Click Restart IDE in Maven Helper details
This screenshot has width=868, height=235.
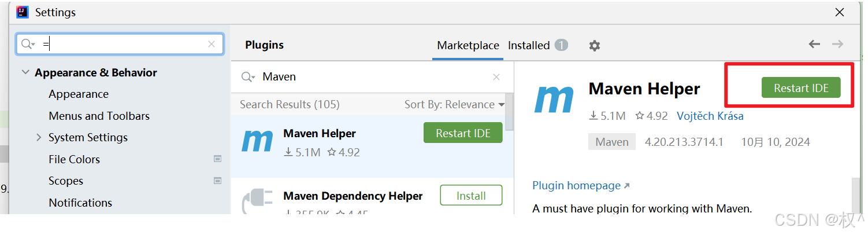[x=801, y=88]
